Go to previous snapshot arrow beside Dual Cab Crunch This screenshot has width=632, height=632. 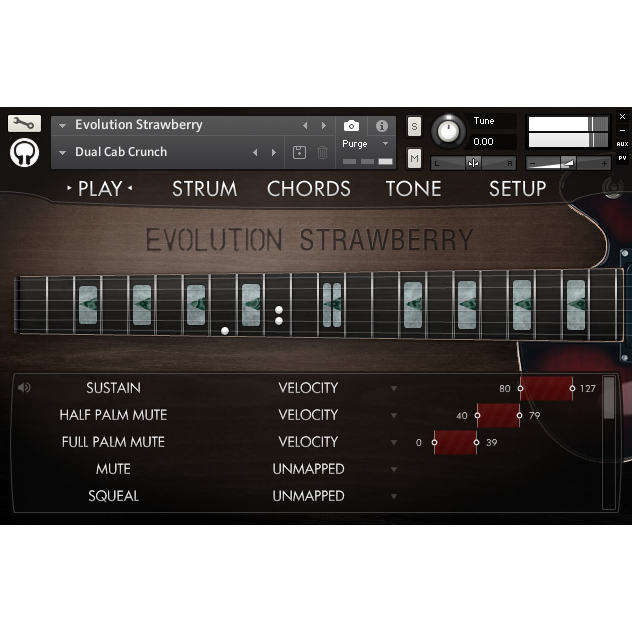click(x=255, y=153)
